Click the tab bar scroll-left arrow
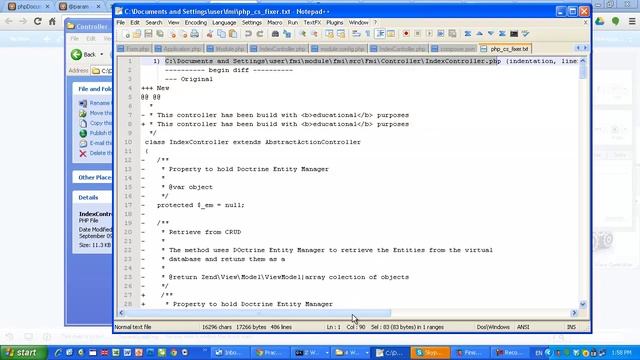The image size is (640, 360). tap(578, 48)
